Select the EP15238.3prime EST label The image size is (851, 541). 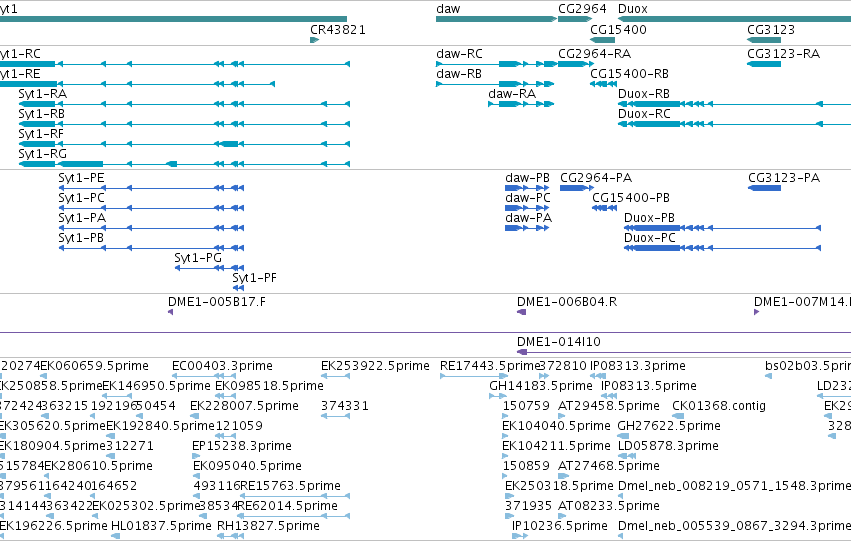tap(242, 446)
